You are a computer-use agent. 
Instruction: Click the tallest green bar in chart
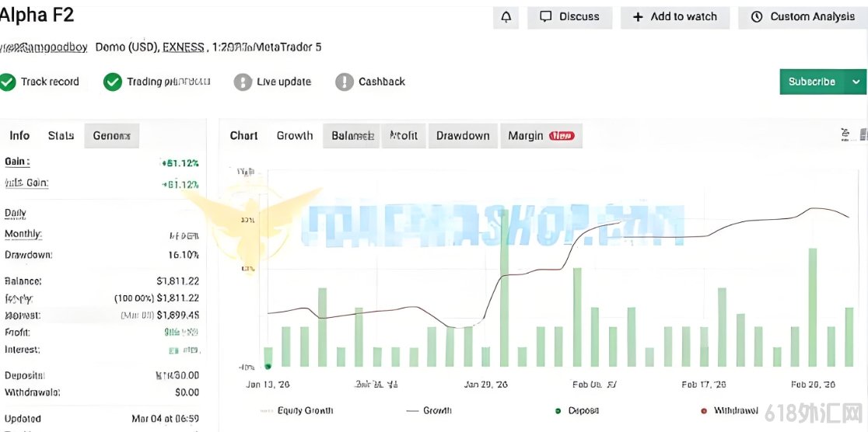(x=504, y=287)
